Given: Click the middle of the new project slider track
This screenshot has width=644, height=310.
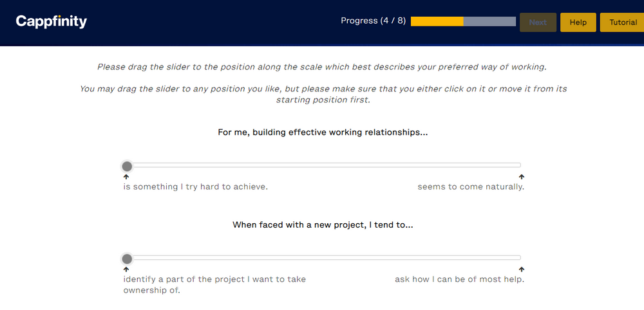Looking at the screenshot, I should (324, 257).
